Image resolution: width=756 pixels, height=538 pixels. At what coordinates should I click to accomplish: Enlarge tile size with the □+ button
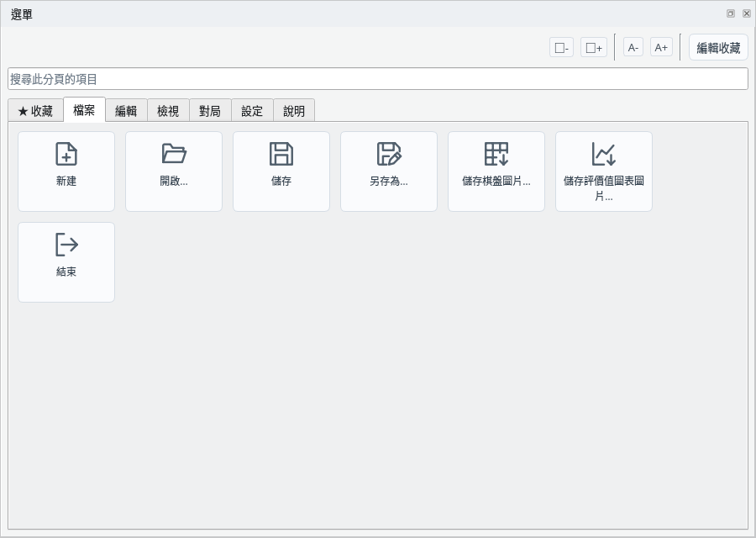click(594, 48)
